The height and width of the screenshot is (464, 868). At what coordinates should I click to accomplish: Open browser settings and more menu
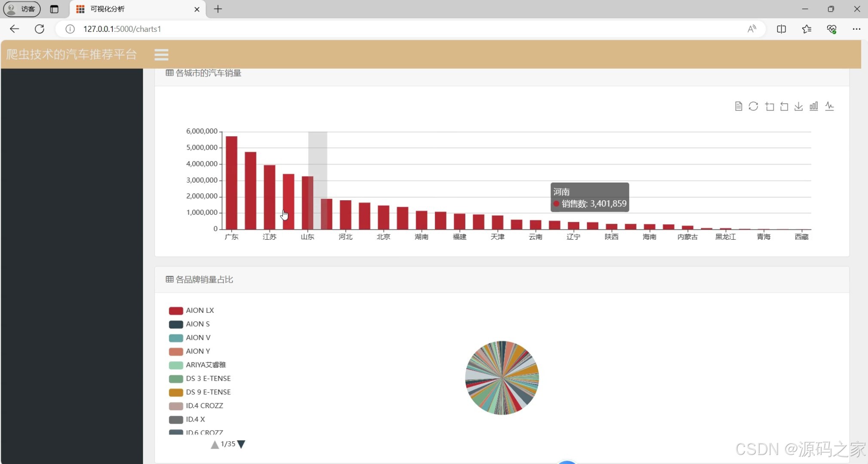pos(856,29)
